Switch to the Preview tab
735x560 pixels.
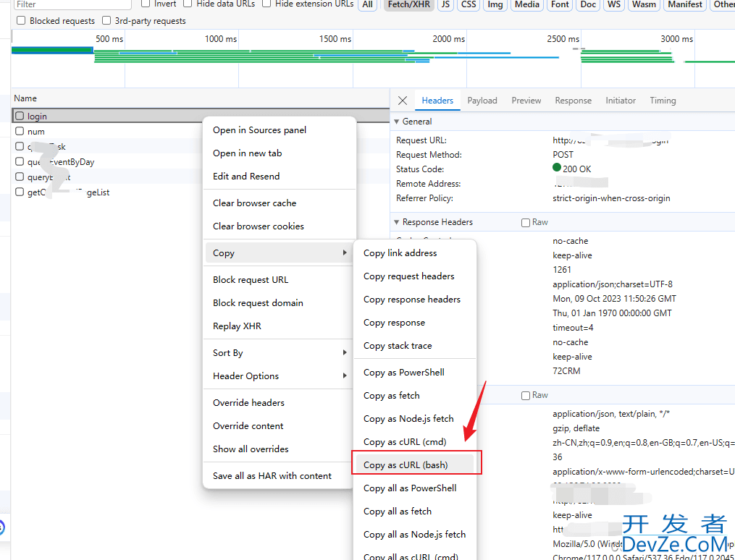(x=526, y=101)
